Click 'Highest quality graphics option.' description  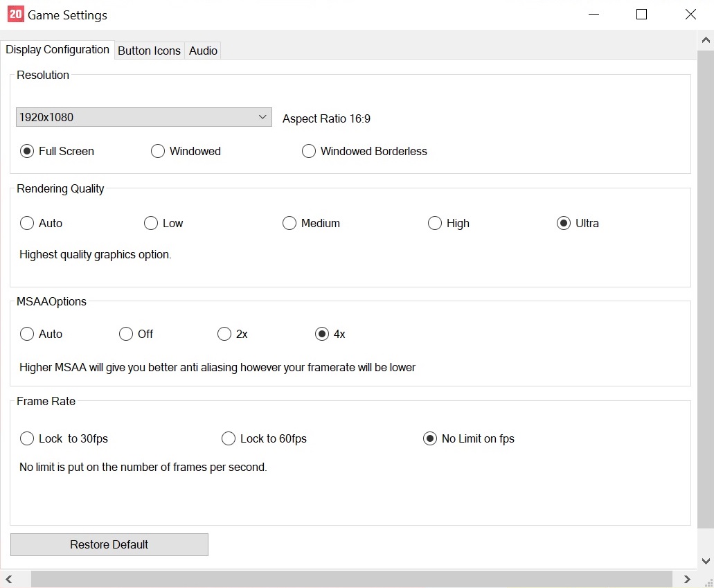pyautogui.click(x=95, y=254)
